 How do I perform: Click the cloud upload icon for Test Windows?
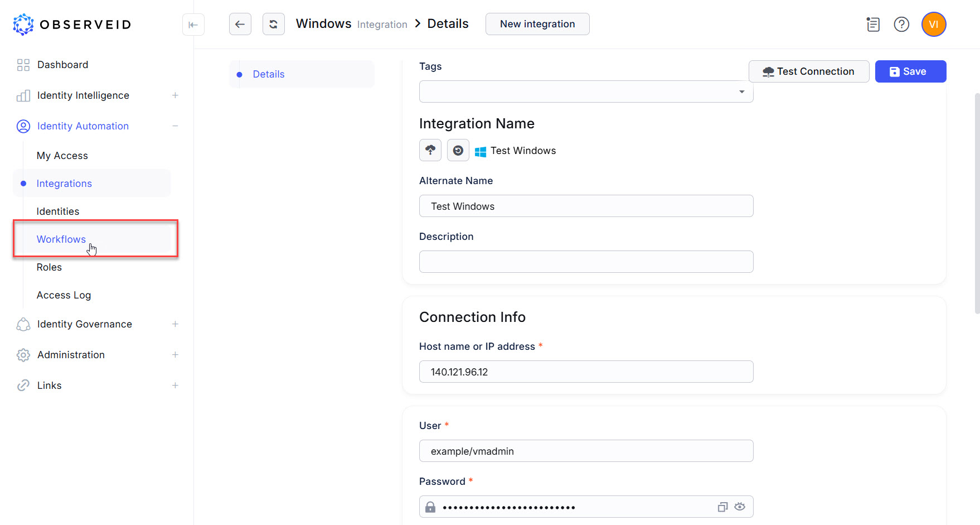pos(430,150)
